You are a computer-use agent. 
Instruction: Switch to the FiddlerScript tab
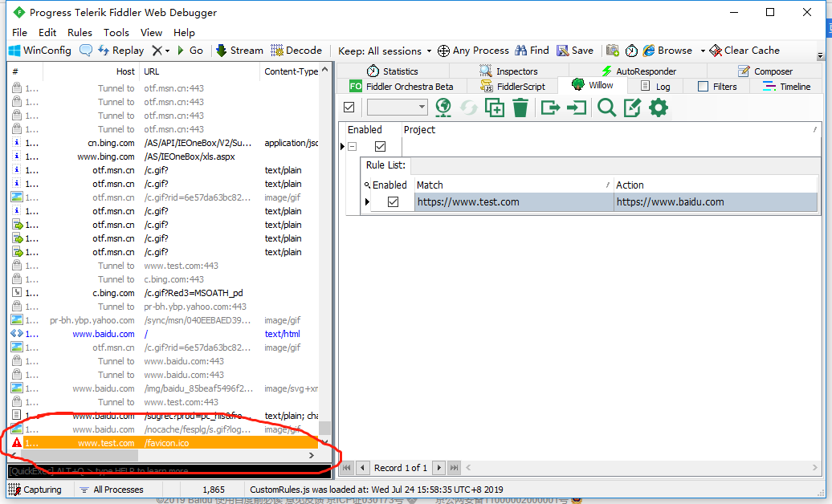click(512, 87)
